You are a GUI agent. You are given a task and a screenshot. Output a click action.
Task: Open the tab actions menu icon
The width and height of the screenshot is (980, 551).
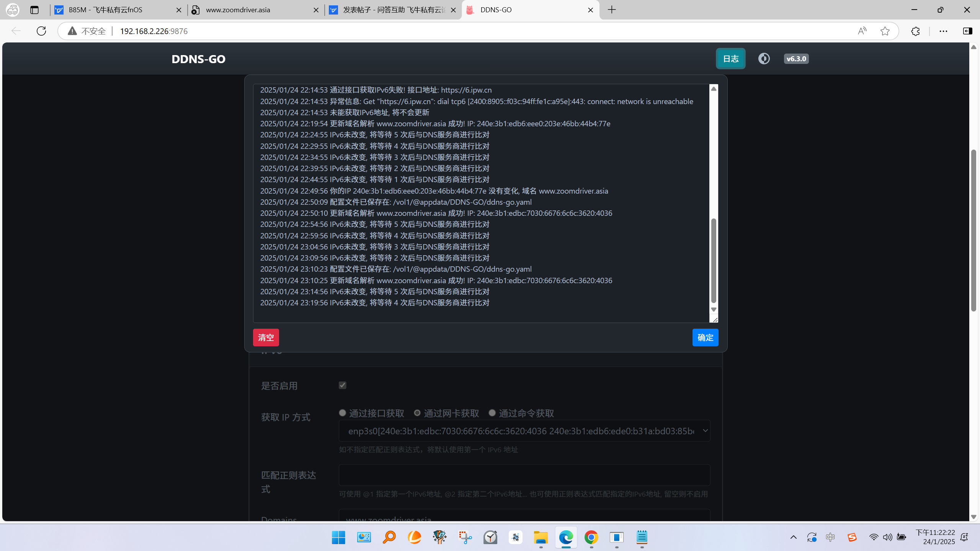click(x=34, y=10)
